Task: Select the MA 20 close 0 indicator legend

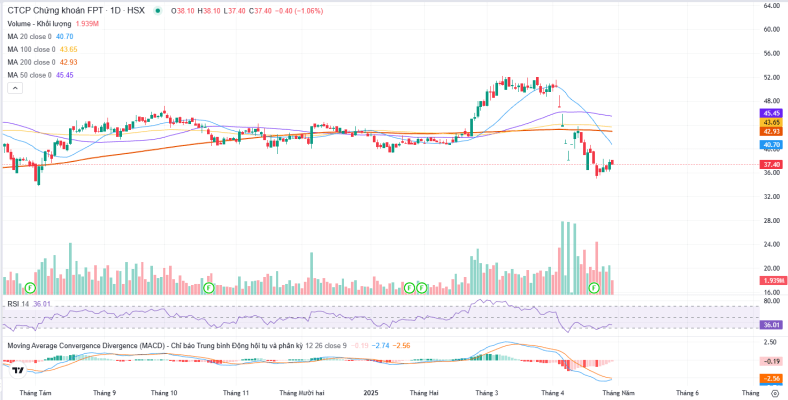Action: [x=30, y=37]
